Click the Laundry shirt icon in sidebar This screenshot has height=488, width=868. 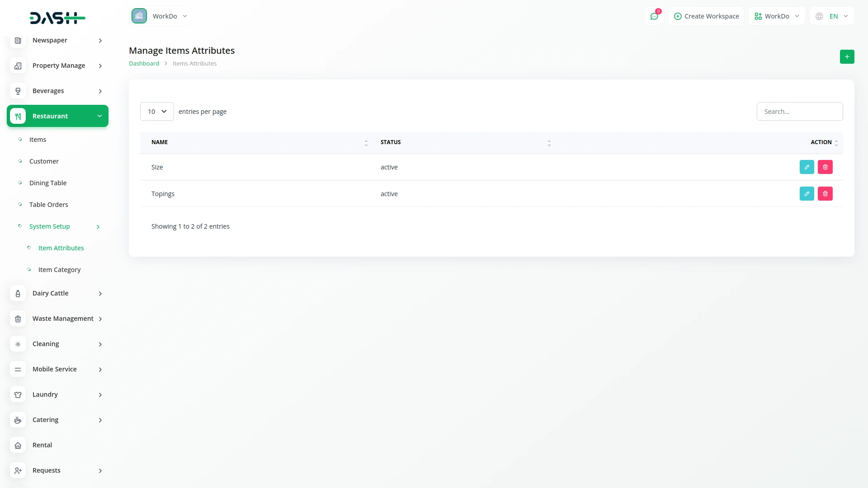tap(18, 395)
